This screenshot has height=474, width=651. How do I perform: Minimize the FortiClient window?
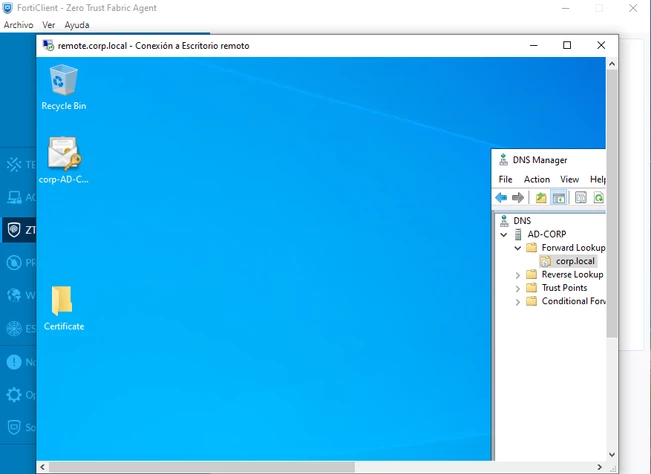(565, 8)
